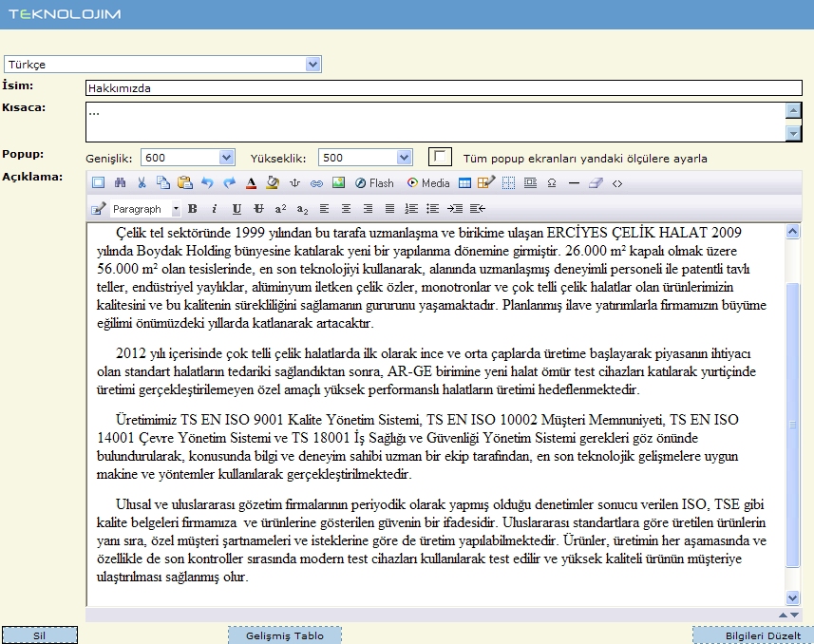Toggle bold formatting
814x644 pixels.
coord(193,209)
